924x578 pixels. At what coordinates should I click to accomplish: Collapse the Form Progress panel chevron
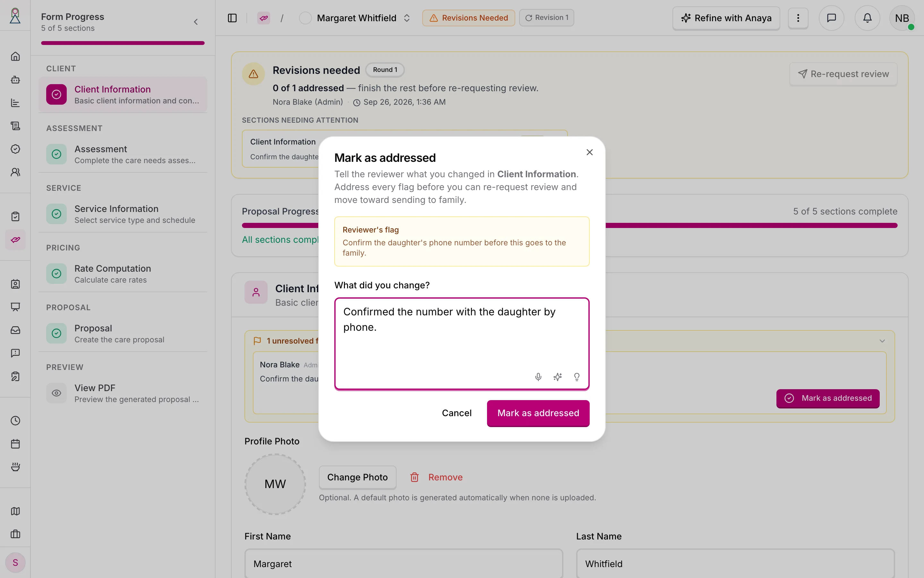tap(196, 22)
